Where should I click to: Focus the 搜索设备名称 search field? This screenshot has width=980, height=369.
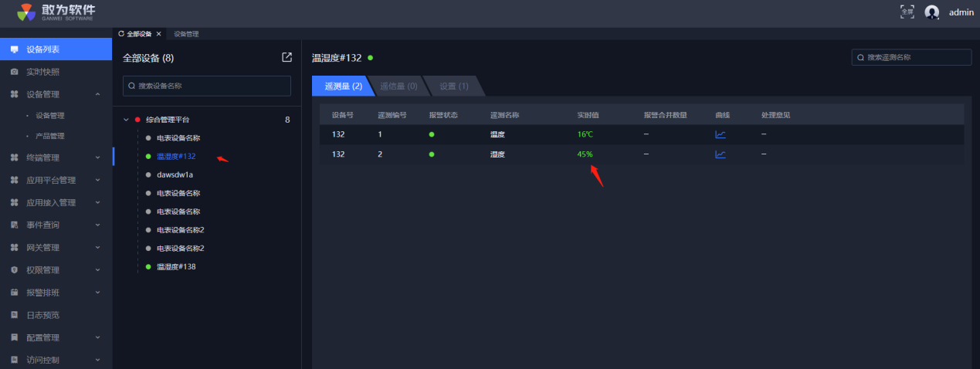207,86
